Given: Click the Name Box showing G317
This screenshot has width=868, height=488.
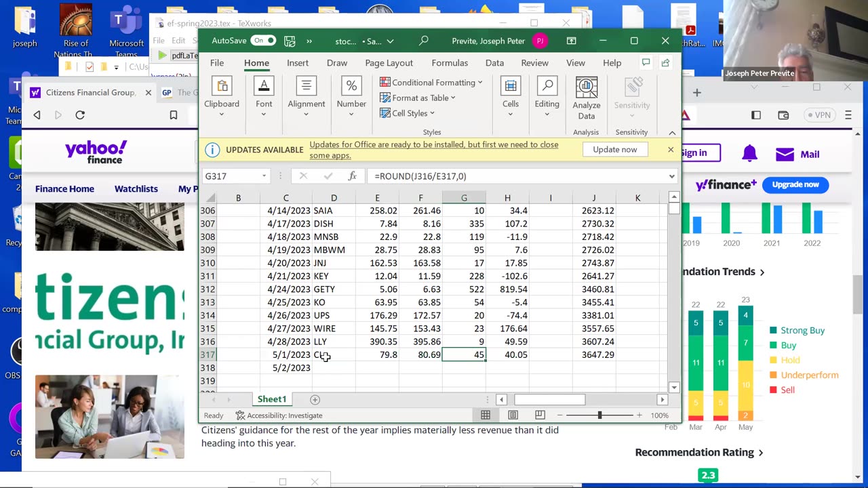Looking at the screenshot, I should click(236, 176).
